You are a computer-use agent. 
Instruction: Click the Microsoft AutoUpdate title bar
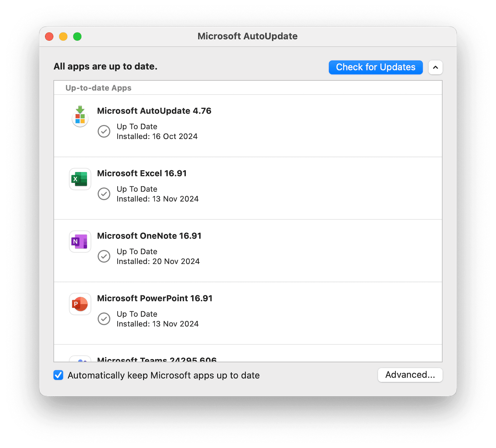pyautogui.click(x=247, y=36)
